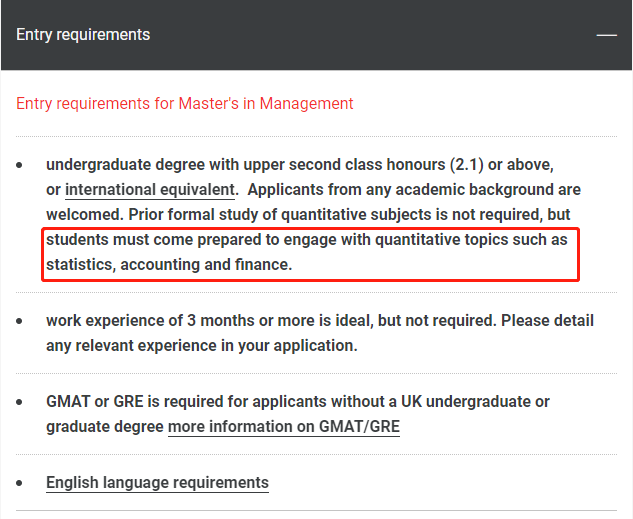
Task: Click the bullet beside English language requirements
Action: coord(19,483)
